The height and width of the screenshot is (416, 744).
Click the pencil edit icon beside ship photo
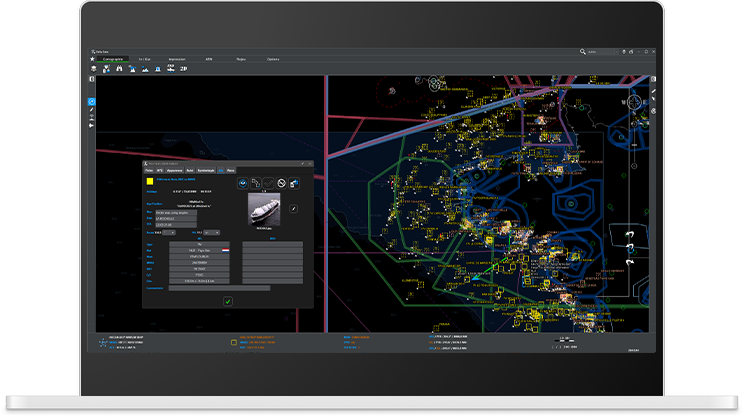[x=293, y=208]
